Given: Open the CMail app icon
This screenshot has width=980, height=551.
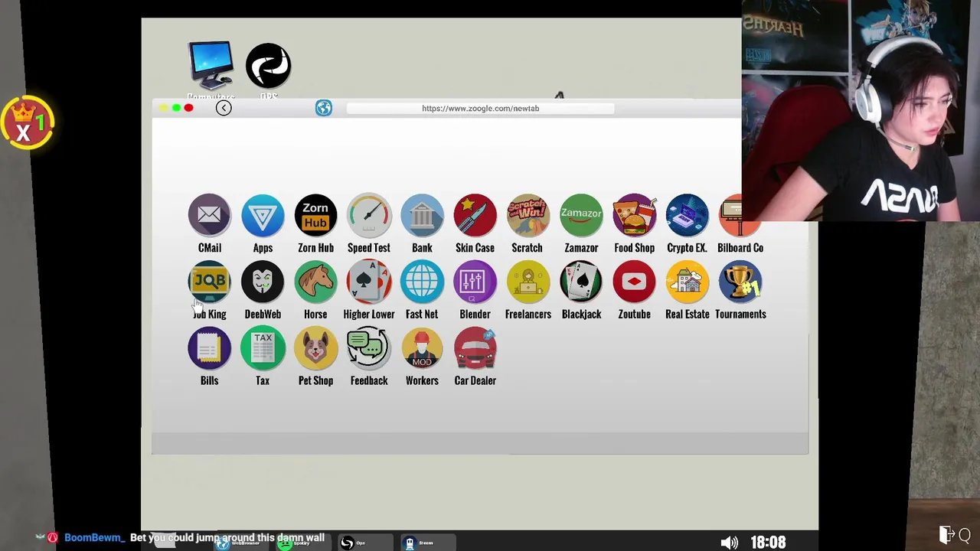Looking at the screenshot, I should click(x=209, y=215).
